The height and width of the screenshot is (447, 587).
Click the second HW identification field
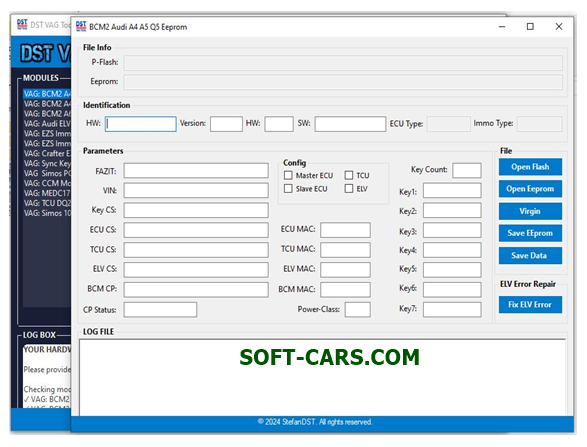(x=279, y=124)
